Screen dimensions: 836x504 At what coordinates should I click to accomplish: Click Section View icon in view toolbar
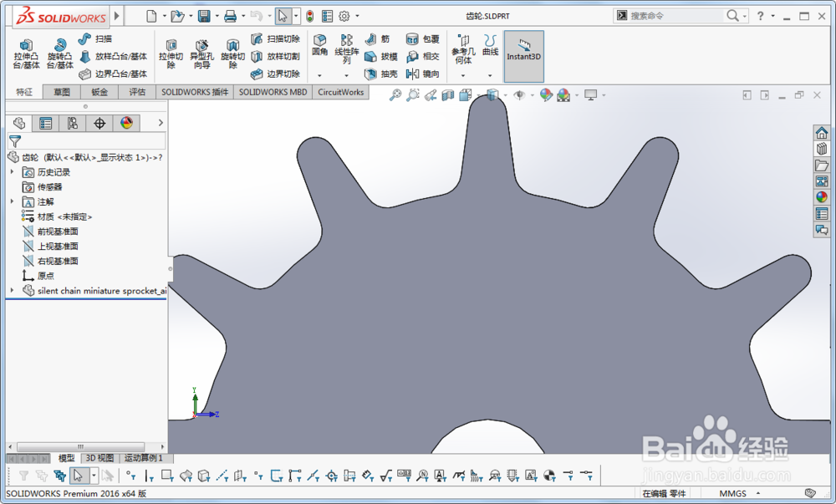(x=448, y=94)
